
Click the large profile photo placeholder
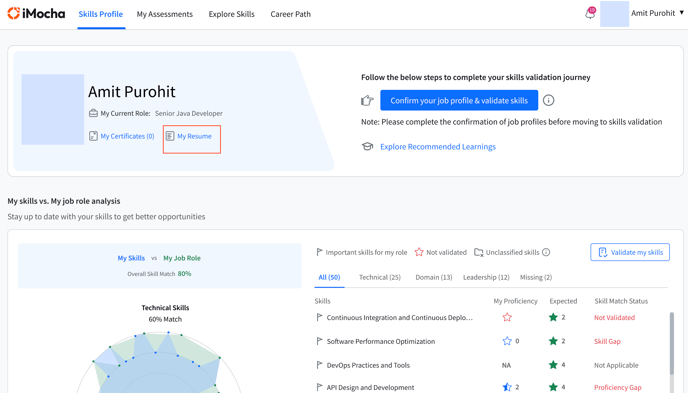[x=53, y=109]
